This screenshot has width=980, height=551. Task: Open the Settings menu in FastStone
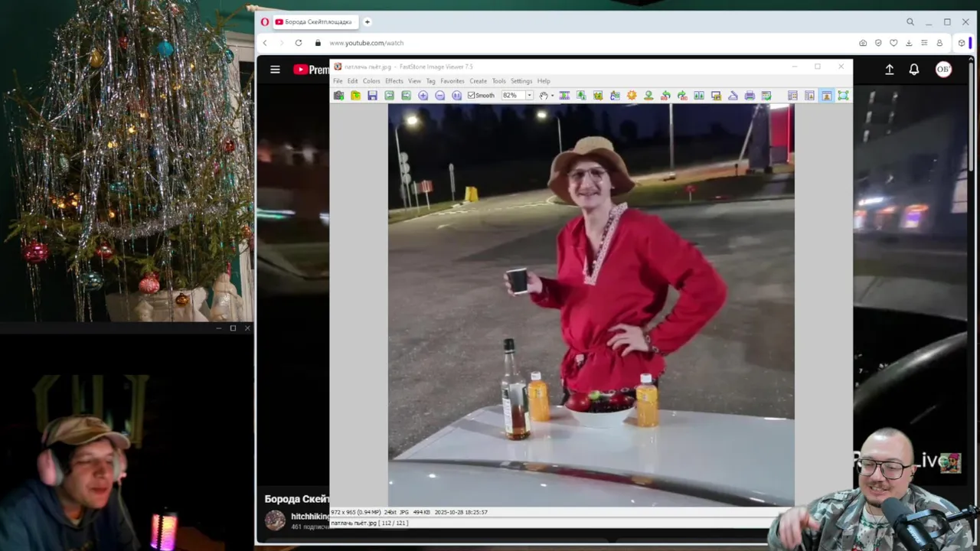coord(521,81)
